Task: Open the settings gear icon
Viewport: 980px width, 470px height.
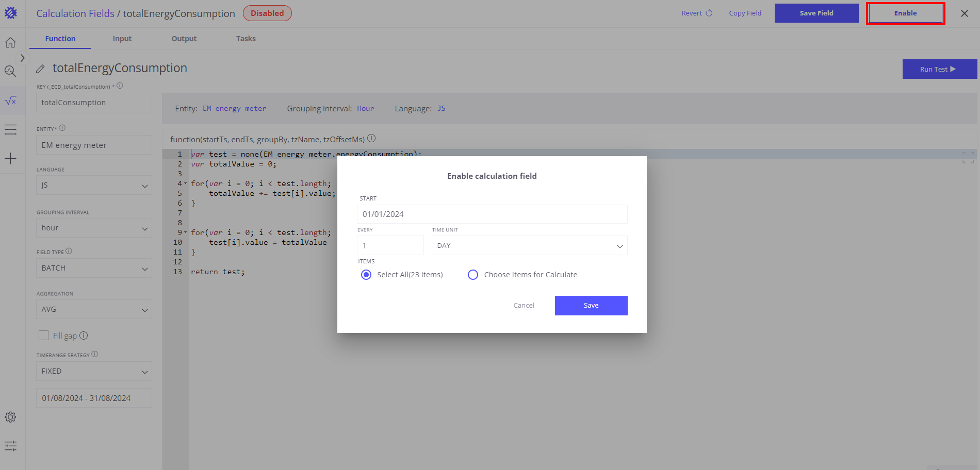Action: click(10, 417)
